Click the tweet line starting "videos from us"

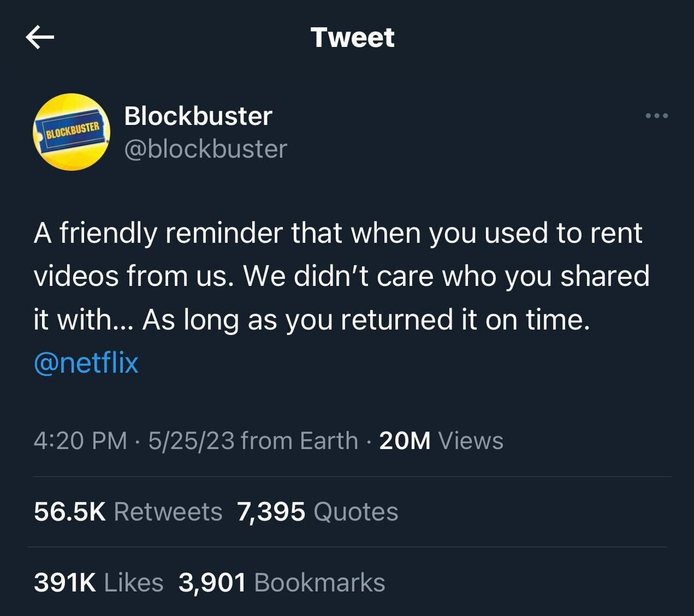[341, 276]
